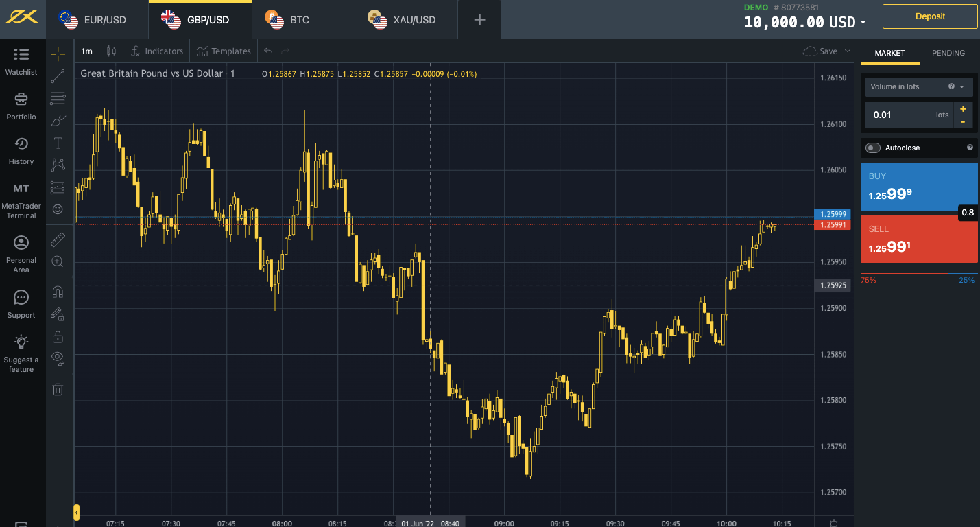Select the trend line drawing tool

58,76
